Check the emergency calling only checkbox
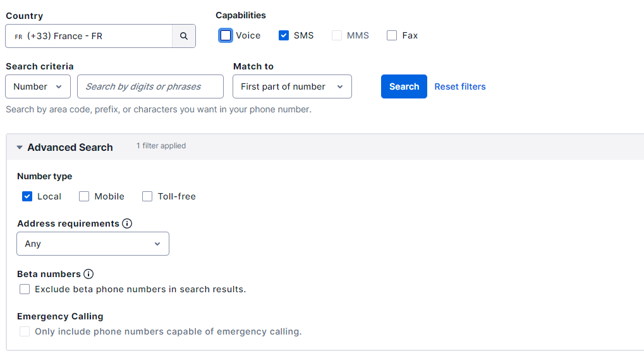644x356 pixels. (x=25, y=331)
